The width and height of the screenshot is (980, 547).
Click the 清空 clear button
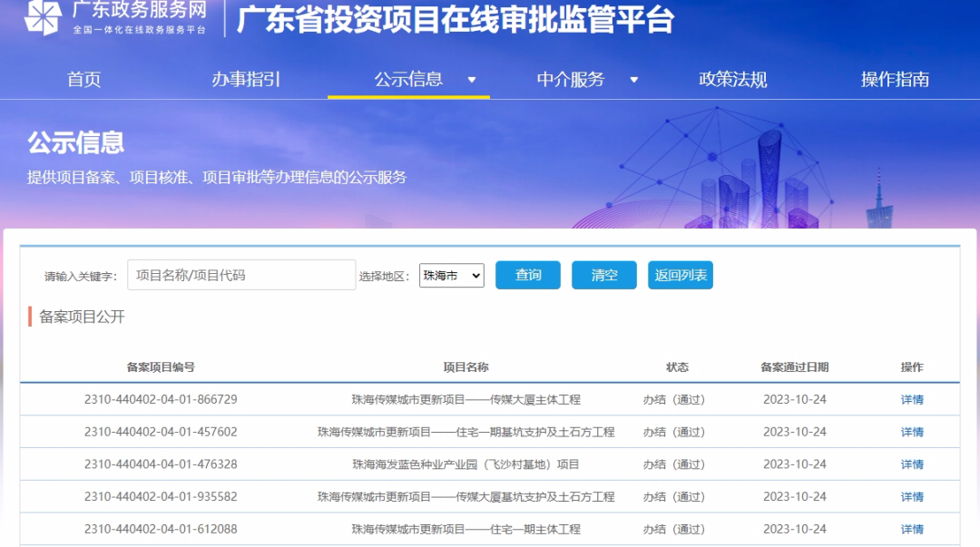(603, 275)
